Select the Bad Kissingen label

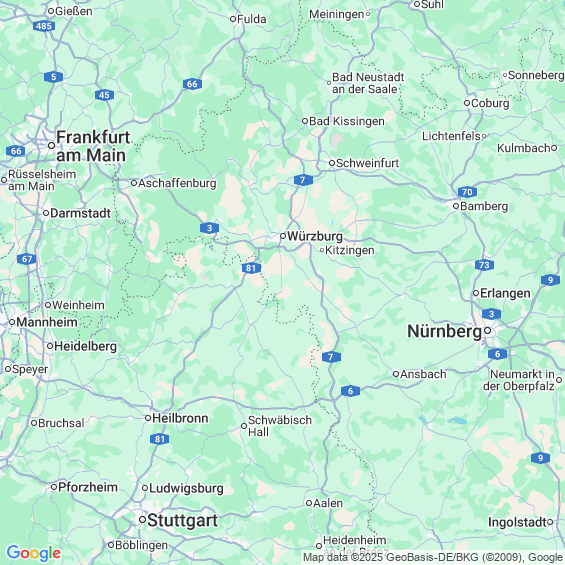[x=347, y=121]
